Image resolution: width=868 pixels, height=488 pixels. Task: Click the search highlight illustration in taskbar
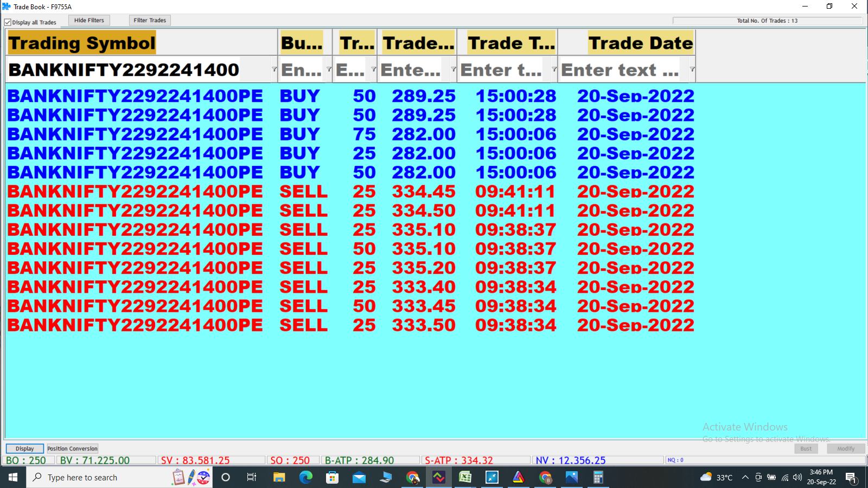click(191, 477)
